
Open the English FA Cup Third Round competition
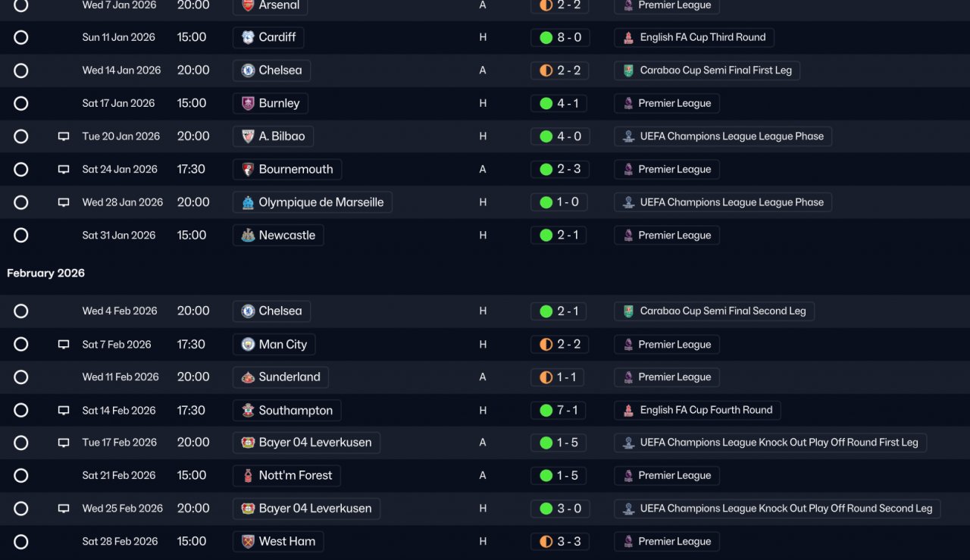[694, 37]
